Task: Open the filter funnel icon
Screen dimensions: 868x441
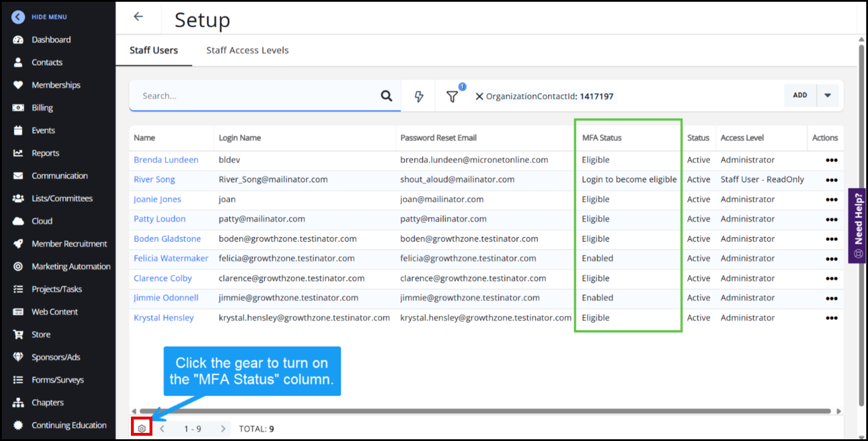Action: tap(452, 97)
